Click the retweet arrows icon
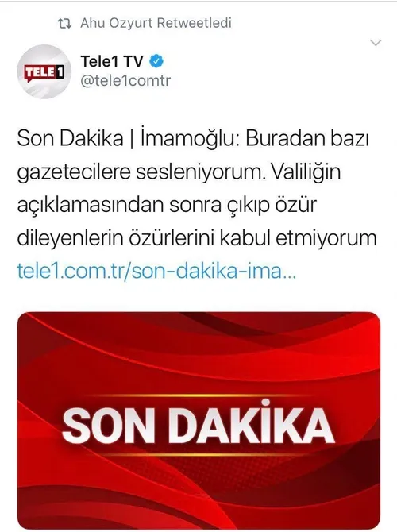Image resolution: width=397 pixels, height=532 pixels. pos(64,23)
